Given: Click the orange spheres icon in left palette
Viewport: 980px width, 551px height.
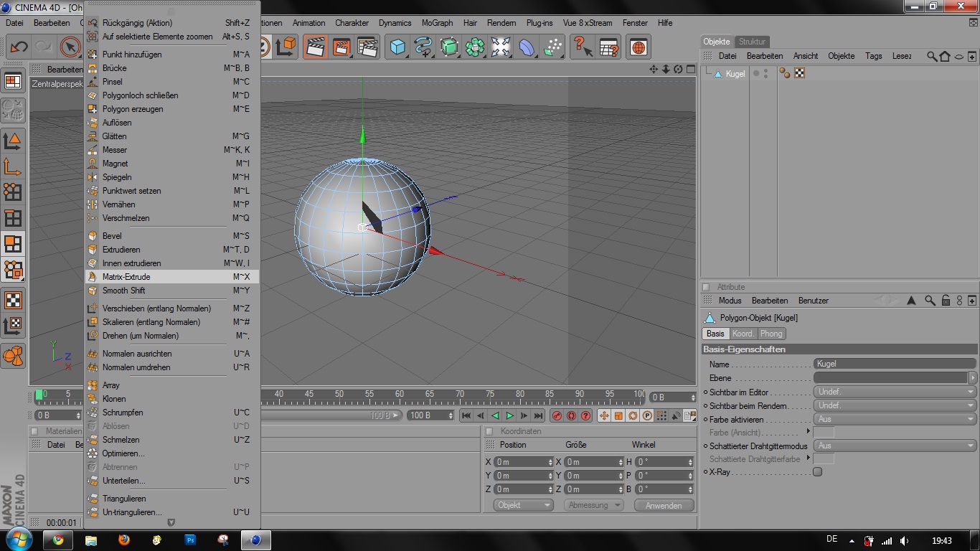Looking at the screenshot, I should (13, 355).
